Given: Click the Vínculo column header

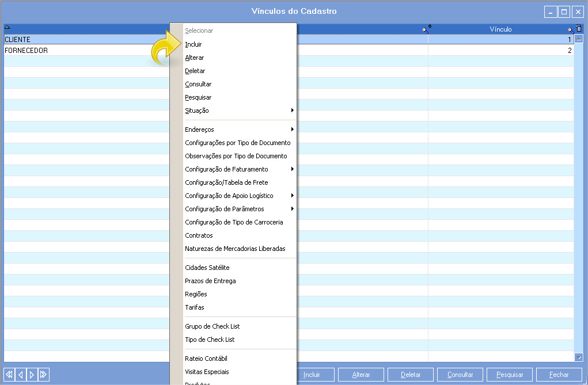Looking at the screenshot, I should (x=500, y=29).
